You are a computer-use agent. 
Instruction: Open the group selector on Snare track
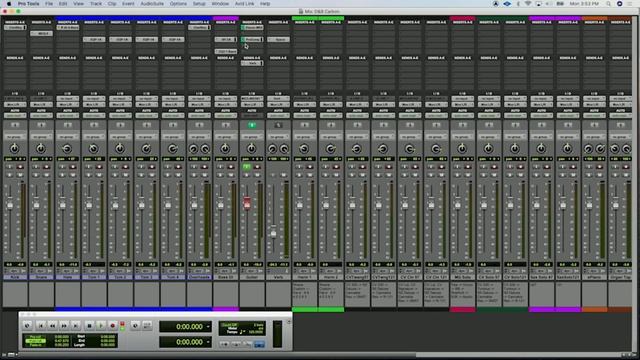(41, 137)
